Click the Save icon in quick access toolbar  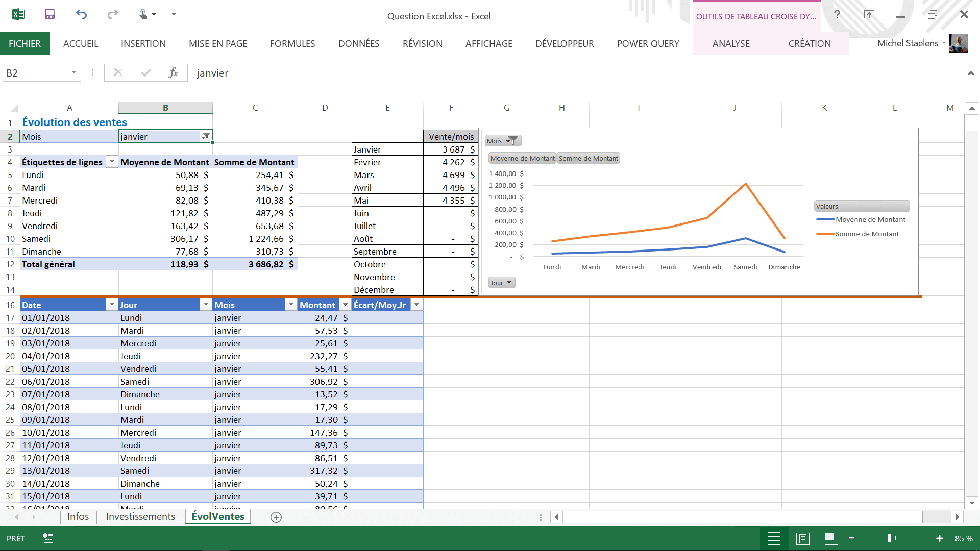point(50,14)
